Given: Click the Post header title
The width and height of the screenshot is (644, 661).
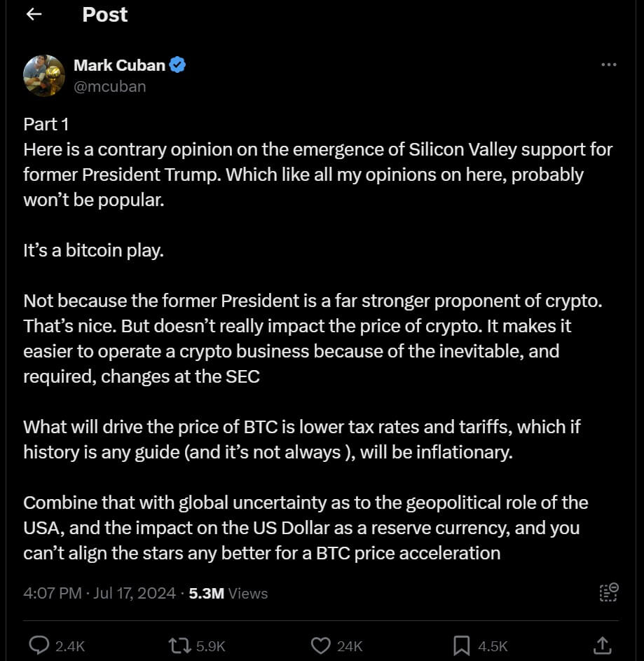Looking at the screenshot, I should pyautogui.click(x=105, y=15).
